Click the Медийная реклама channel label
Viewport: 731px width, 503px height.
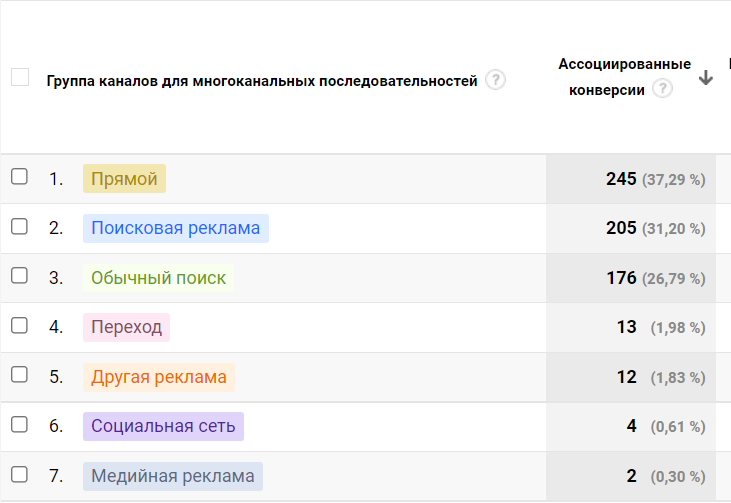pos(172,476)
